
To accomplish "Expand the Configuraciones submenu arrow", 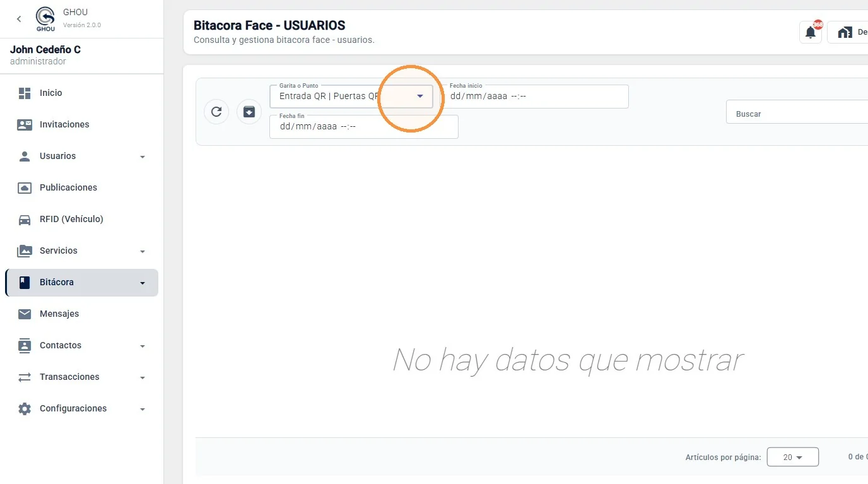I will point(143,409).
